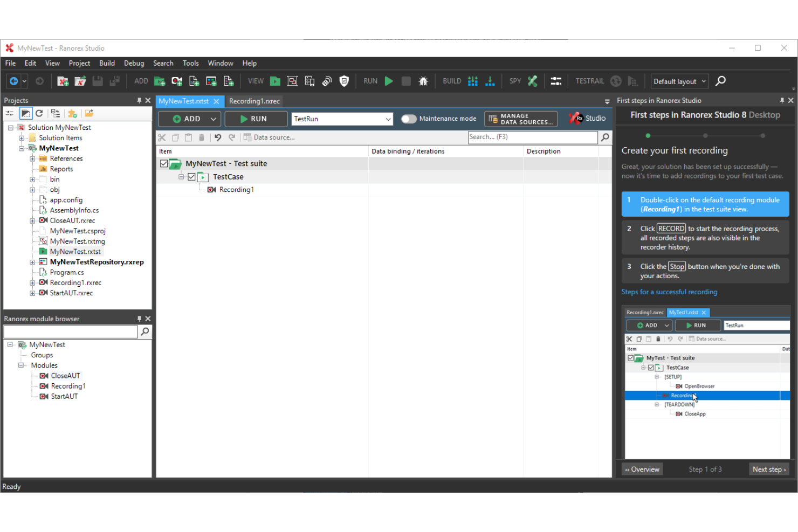The height and width of the screenshot is (532, 798).
Task: Expand the Solution Items node
Action: tap(22, 137)
